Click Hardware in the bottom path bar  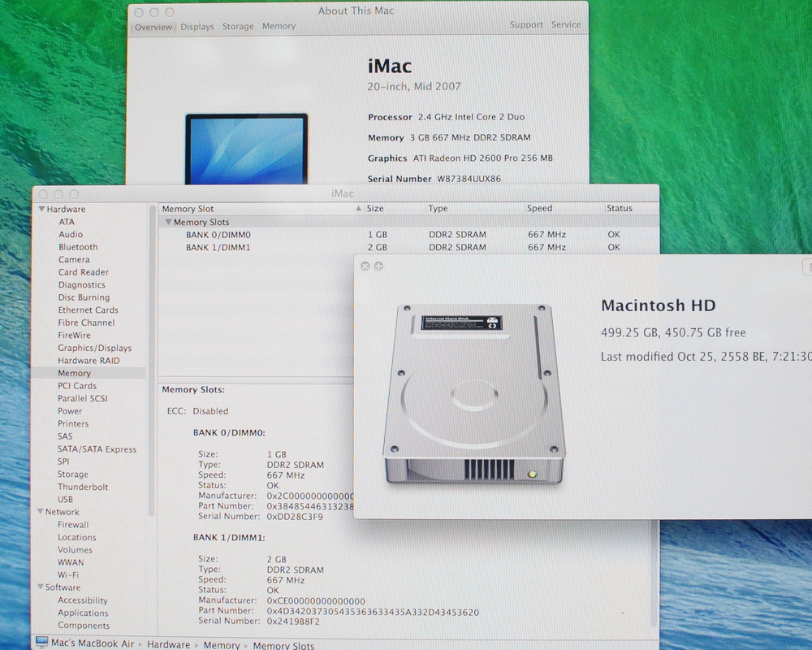(168, 644)
